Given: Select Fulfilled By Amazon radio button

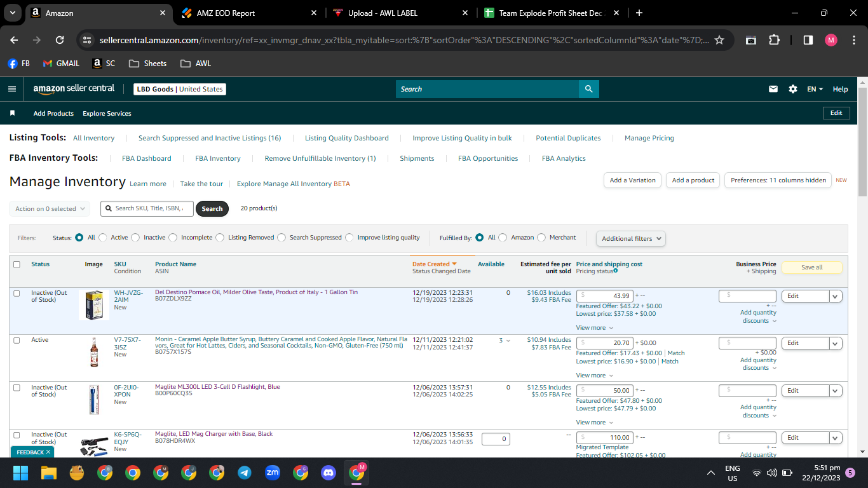Looking at the screenshot, I should [503, 238].
